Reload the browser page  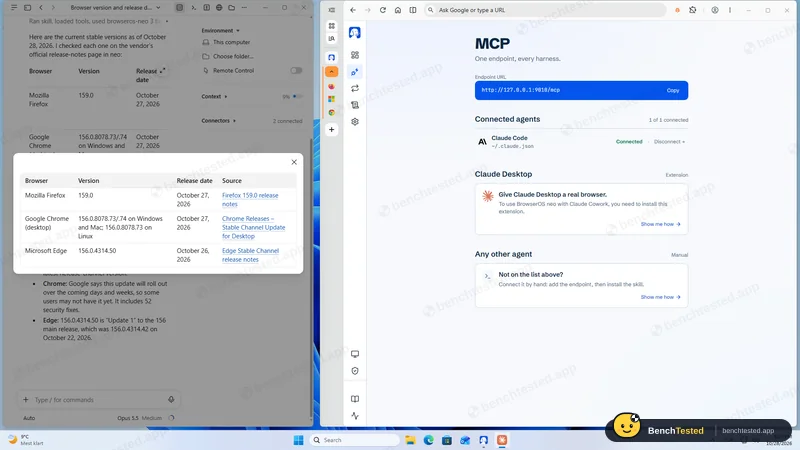[383, 10]
